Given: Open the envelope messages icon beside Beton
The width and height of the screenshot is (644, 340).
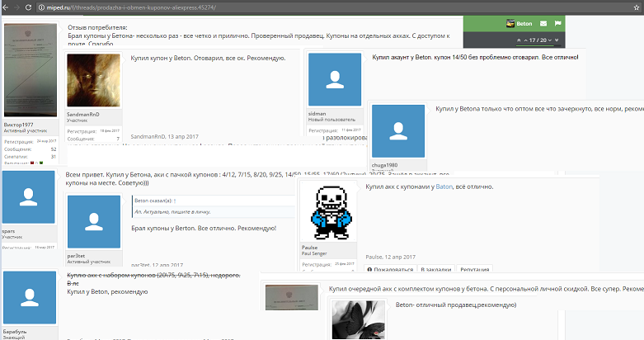Looking at the screenshot, I should coord(543,23).
